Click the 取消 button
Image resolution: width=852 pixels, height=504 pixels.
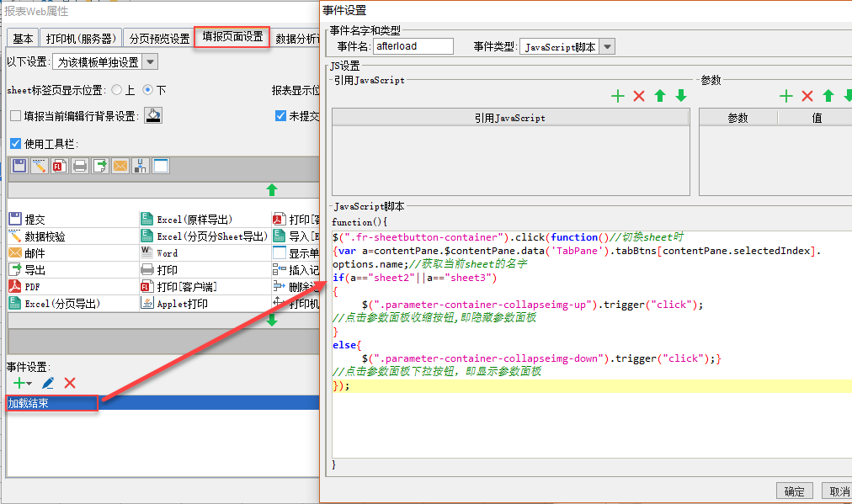(839, 491)
